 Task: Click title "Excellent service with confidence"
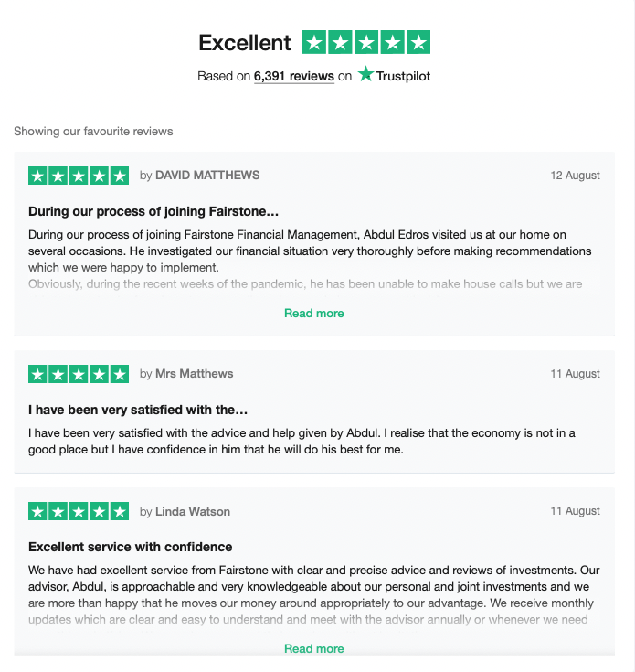point(131,548)
